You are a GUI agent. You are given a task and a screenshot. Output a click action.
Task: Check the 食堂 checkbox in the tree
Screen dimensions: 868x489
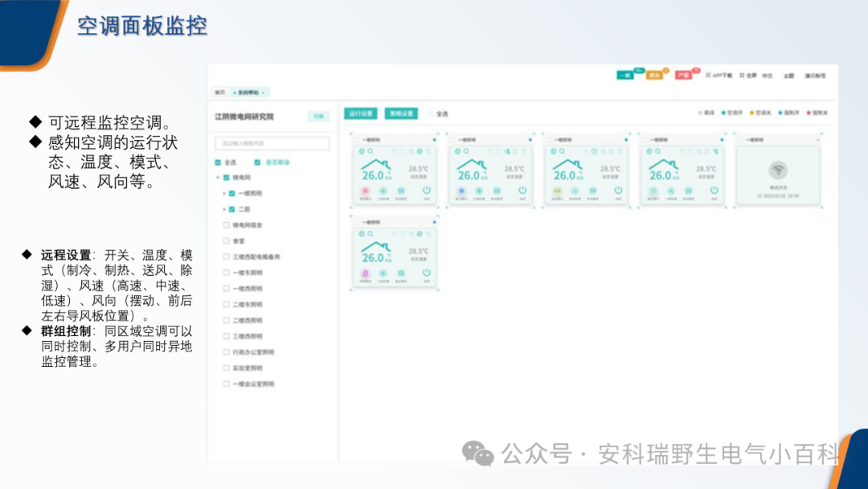click(226, 241)
